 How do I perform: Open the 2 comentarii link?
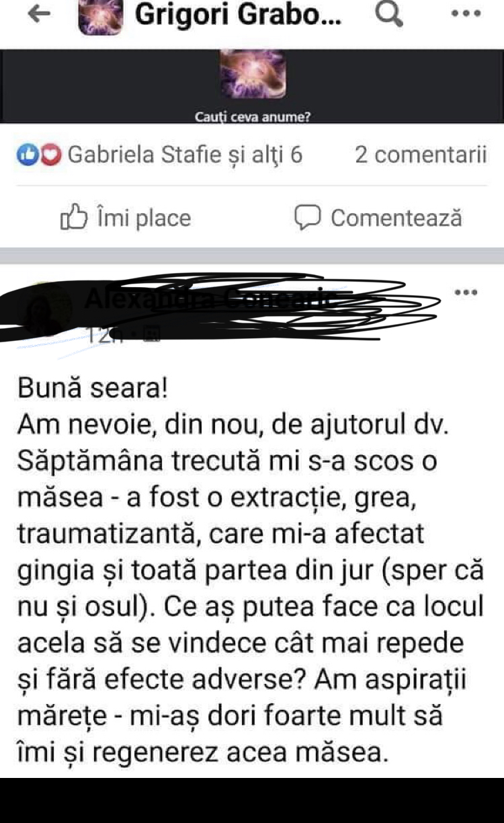[421, 155]
